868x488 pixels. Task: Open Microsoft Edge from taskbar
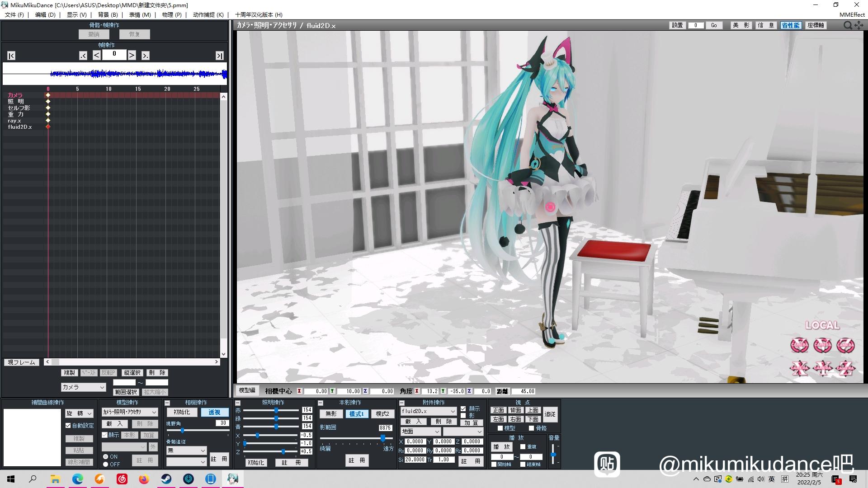point(77,479)
